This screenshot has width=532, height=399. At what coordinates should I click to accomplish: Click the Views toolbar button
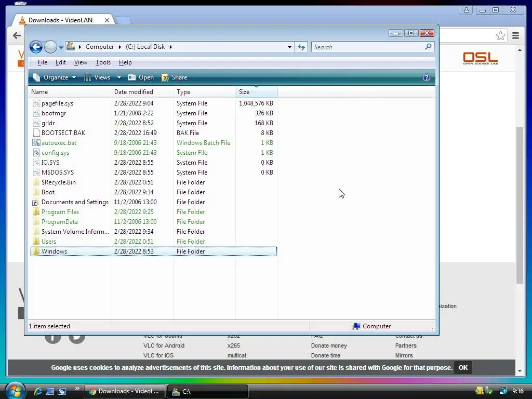pos(97,77)
